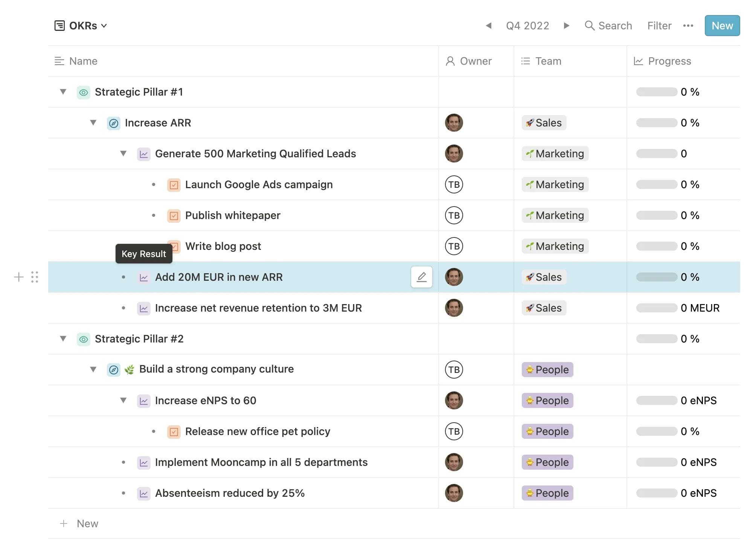Click the blue New button
The width and height of the screenshot is (756, 560).
coord(722,26)
